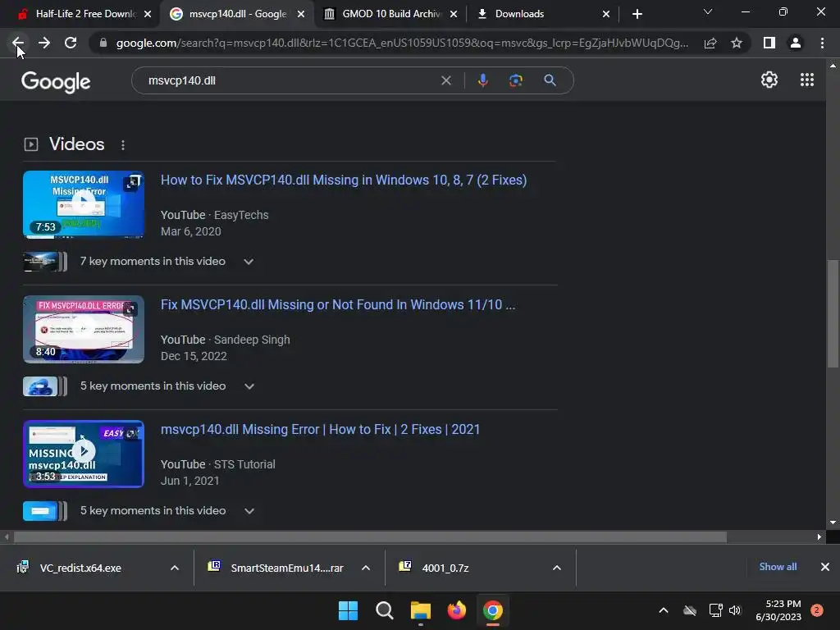This screenshot has height=630, width=840.
Task: Open File Explorer from taskbar
Action: pyautogui.click(x=421, y=610)
